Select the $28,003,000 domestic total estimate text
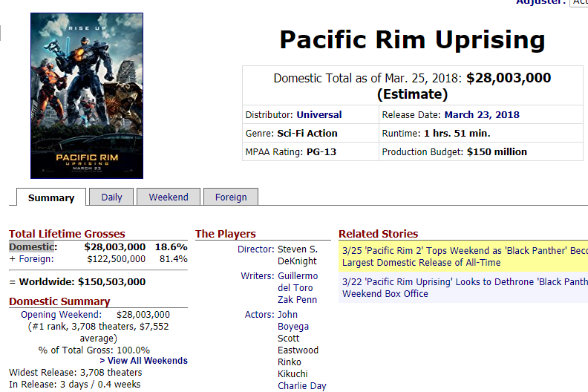588x392 pixels. (509, 78)
